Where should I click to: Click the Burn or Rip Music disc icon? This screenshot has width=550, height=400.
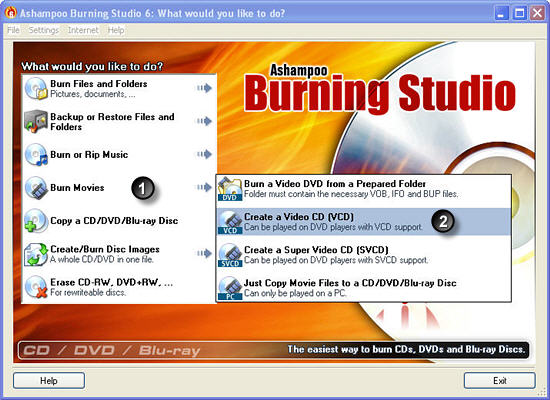pyautogui.click(x=36, y=154)
